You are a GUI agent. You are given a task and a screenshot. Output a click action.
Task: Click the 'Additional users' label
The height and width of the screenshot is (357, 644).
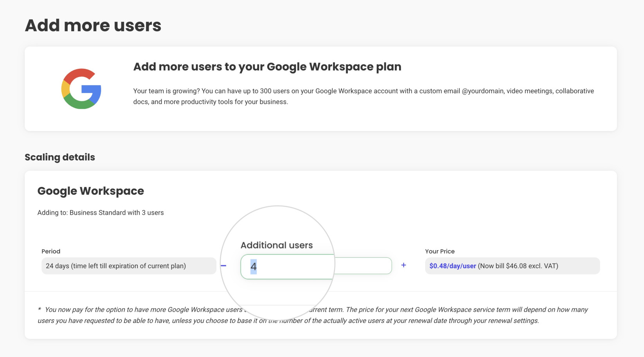click(277, 245)
